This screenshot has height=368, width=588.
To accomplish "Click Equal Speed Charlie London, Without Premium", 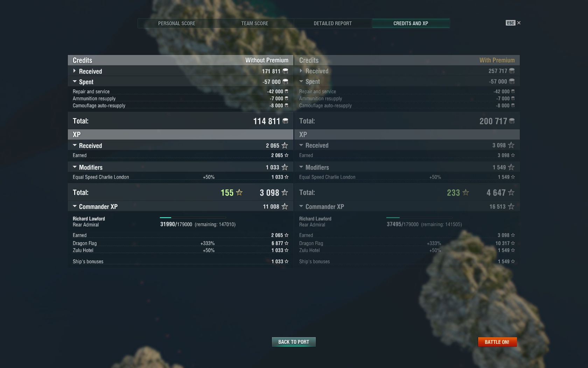I will click(x=181, y=177).
